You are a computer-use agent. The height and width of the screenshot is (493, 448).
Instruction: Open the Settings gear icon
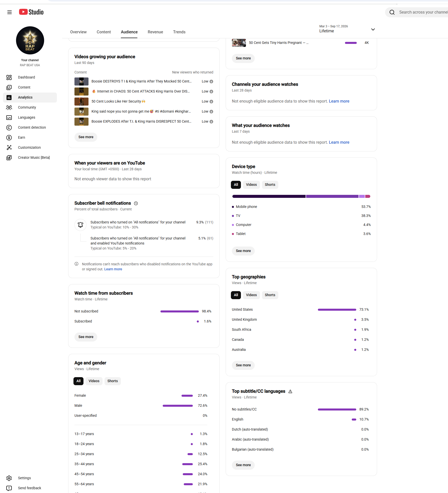(9, 478)
